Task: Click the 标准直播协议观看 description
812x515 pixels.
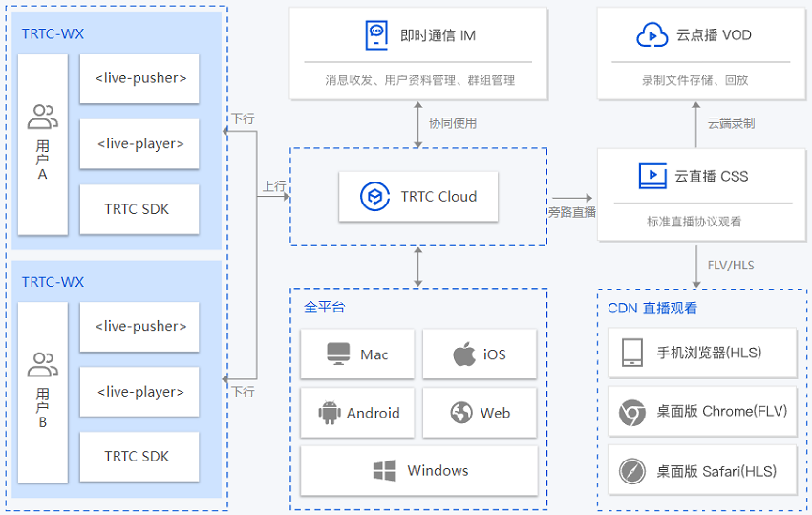Action: click(x=694, y=222)
